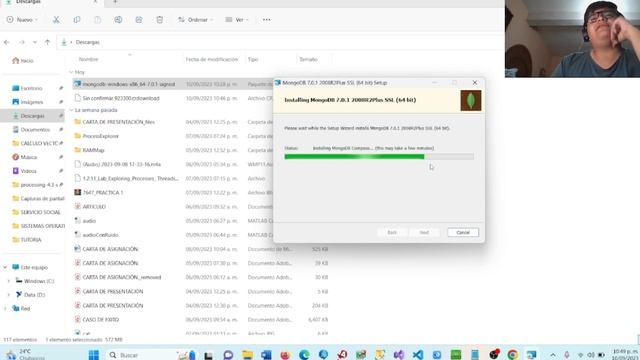Show hidden tray icons chevron
Image resolution: width=640 pixels, height=360 pixels.
pos(553,355)
